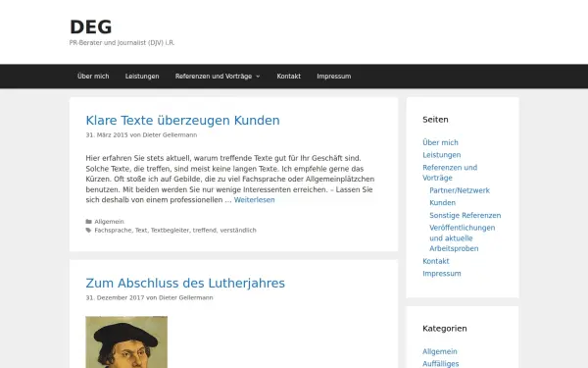Click the Weiterlesen link
The width and height of the screenshot is (588, 368).
(x=254, y=200)
